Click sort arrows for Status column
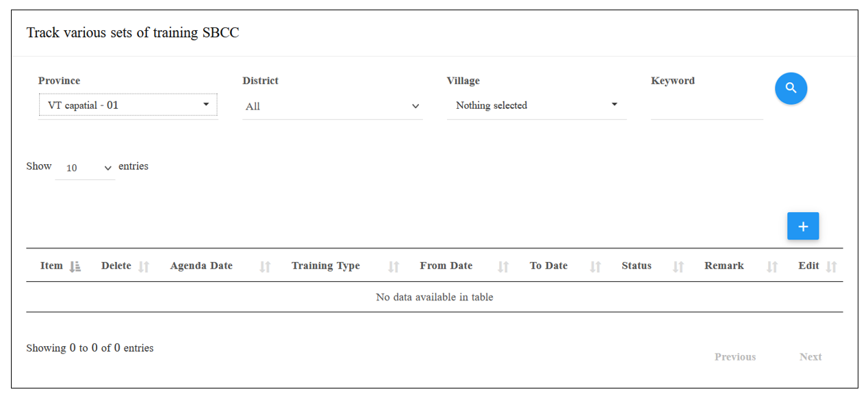This screenshot has height=396, width=868. [x=678, y=267]
